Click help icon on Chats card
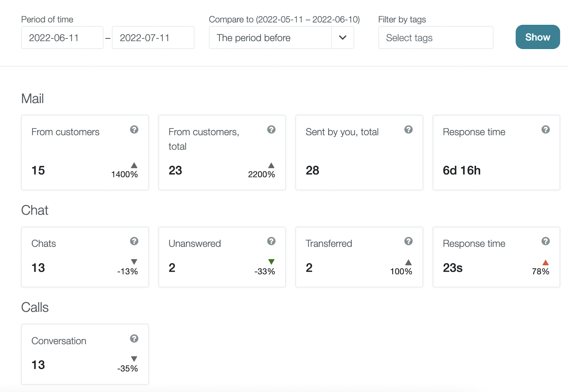Viewport: 568px width, 392px height. click(x=134, y=241)
